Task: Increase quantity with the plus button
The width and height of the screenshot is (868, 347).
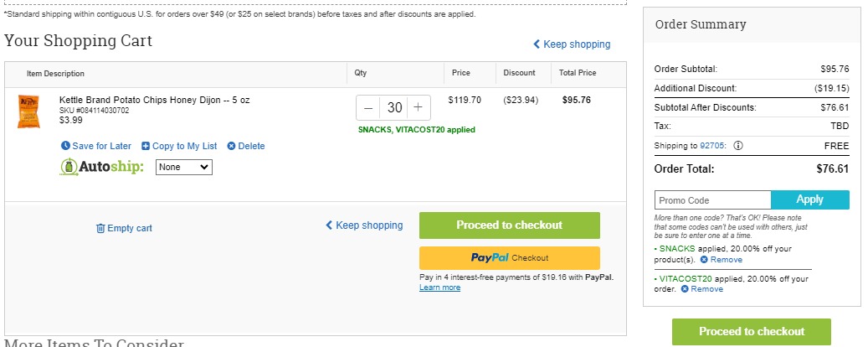Action: pyautogui.click(x=419, y=107)
